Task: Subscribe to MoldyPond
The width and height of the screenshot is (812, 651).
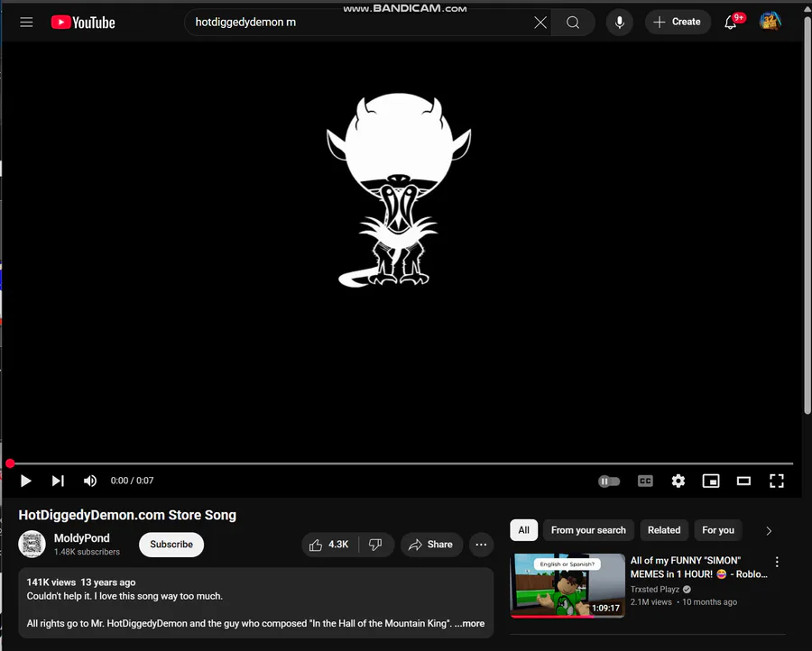Action: pyautogui.click(x=171, y=545)
